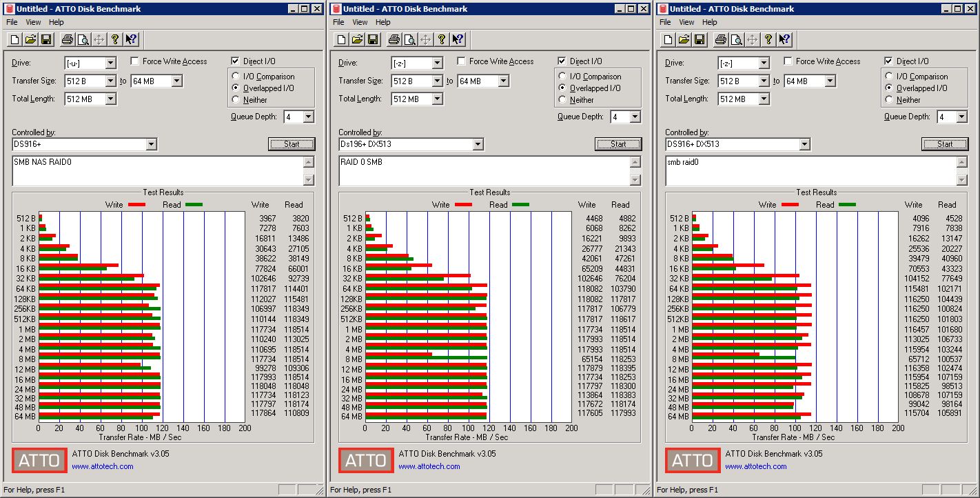Open the File menu in the left window
The image size is (980, 498).
click(12, 22)
